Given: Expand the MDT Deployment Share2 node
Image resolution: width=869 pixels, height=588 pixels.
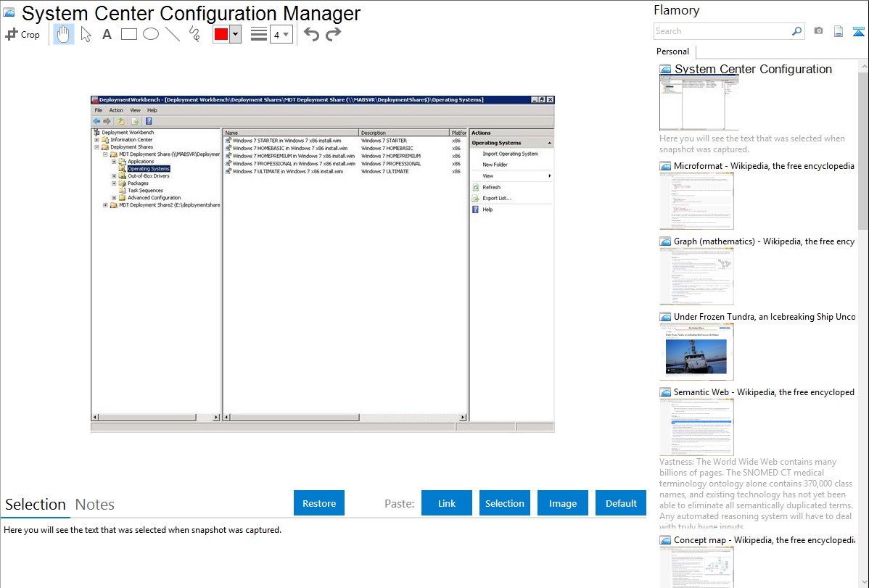Looking at the screenshot, I should [105, 204].
